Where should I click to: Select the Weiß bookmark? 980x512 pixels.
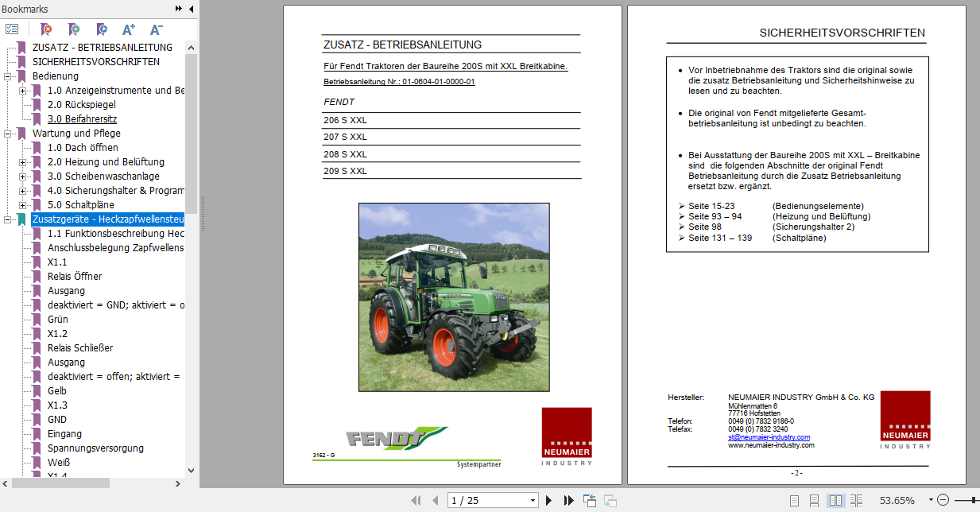pos(59,463)
